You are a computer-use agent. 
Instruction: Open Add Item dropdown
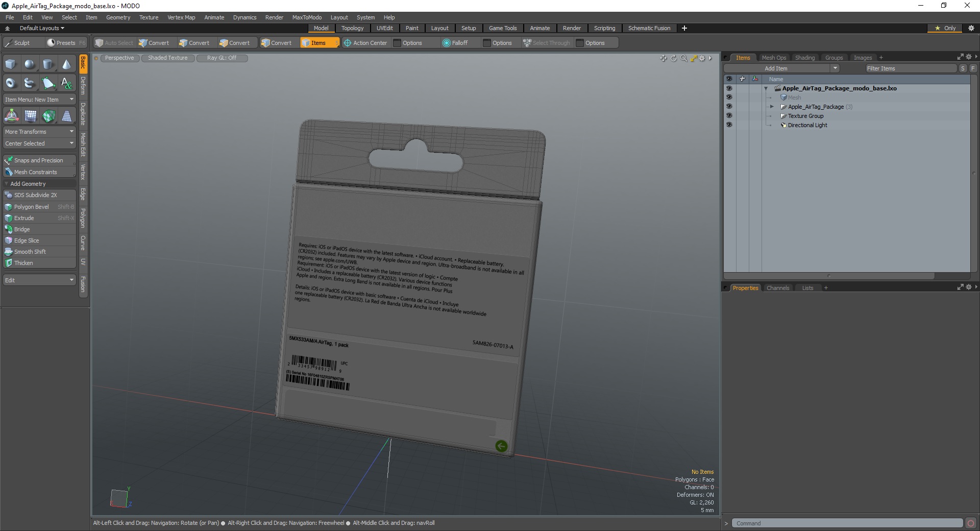[781, 68]
